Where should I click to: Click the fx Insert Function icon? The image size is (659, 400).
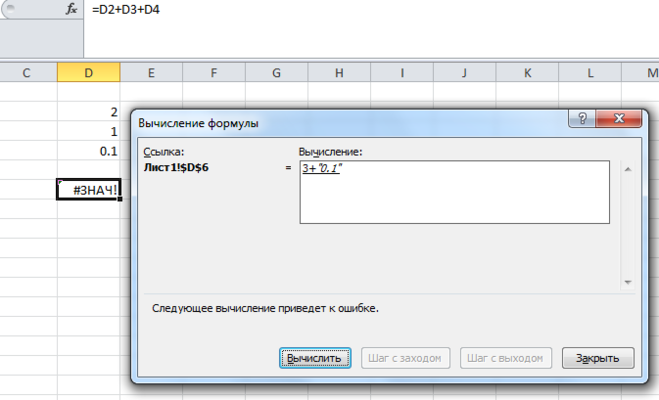71,9
